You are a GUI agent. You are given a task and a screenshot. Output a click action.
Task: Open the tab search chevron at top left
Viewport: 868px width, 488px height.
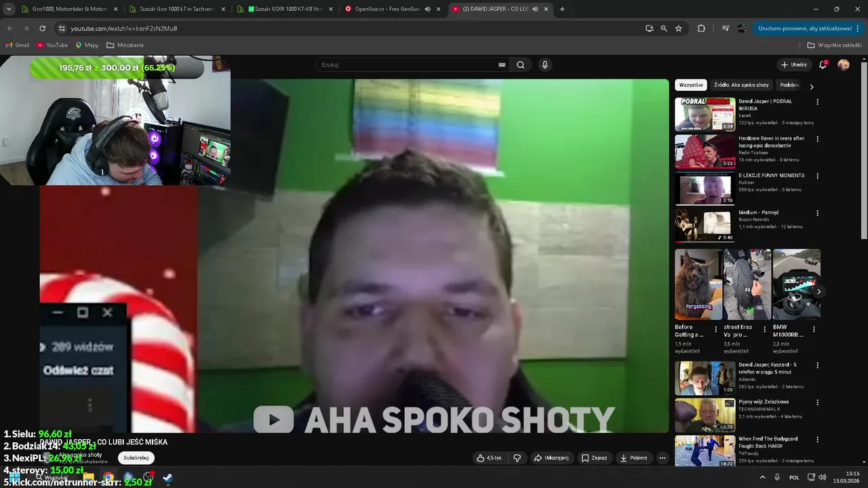(9, 9)
